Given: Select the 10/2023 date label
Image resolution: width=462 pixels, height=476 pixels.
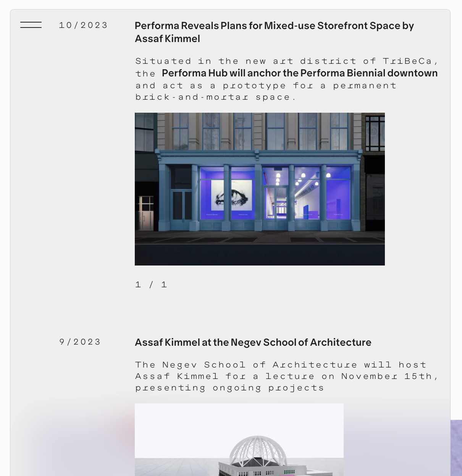Looking at the screenshot, I should tap(84, 25).
